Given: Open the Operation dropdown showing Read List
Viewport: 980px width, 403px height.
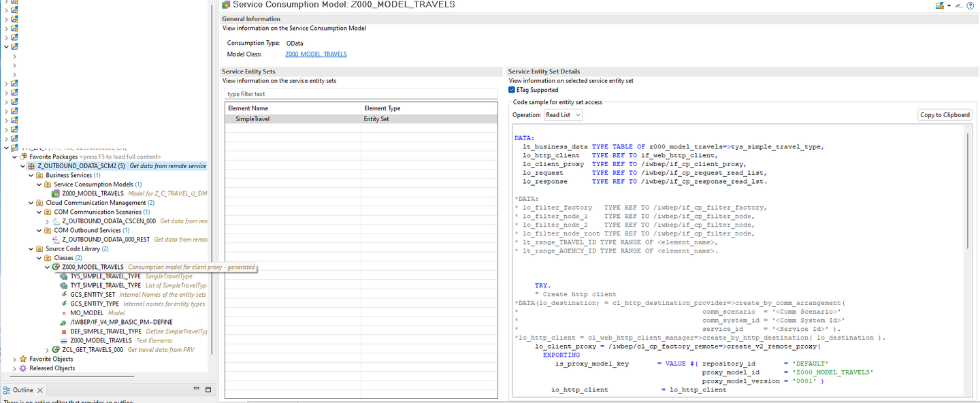Looking at the screenshot, I should coord(563,115).
